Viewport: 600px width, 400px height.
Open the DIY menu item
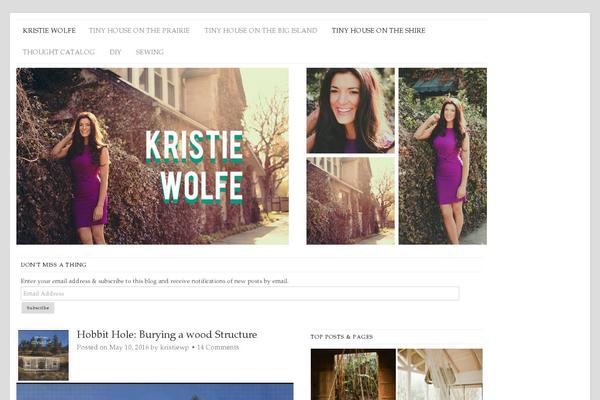click(x=115, y=52)
